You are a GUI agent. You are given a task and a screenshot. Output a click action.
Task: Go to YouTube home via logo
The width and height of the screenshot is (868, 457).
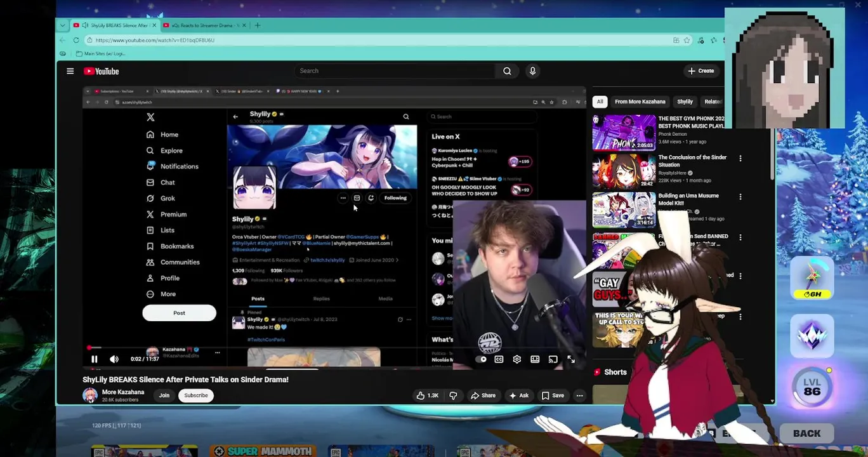click(102, 71)
